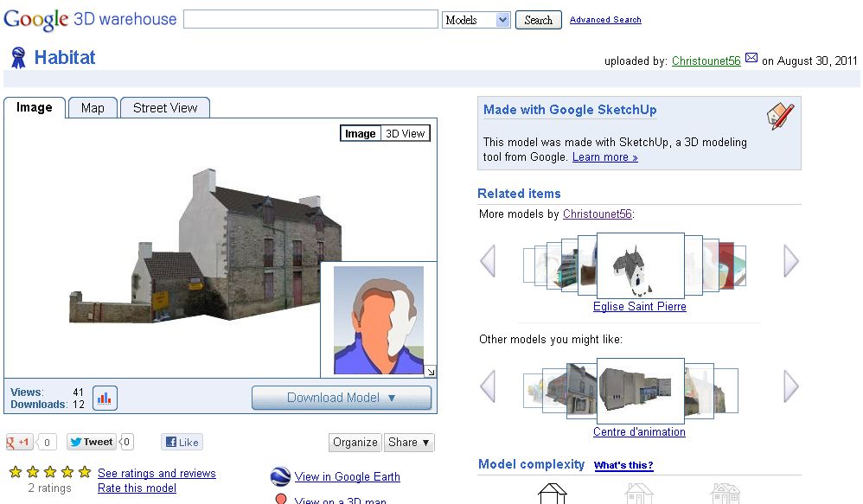Viewport: 863px width, 504px height.
Task: Click the Habitat model title
Action: click(x=64, y=57)
